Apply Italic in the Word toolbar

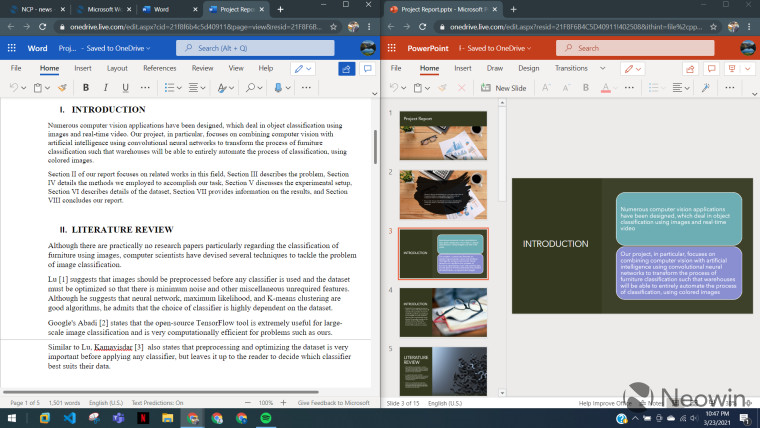pos(105,88)
